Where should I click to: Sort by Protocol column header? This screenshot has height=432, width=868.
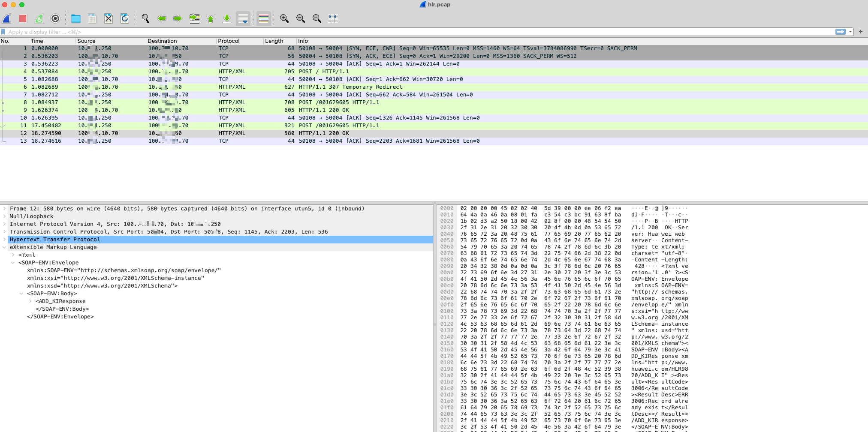click(x=240, y=41)
